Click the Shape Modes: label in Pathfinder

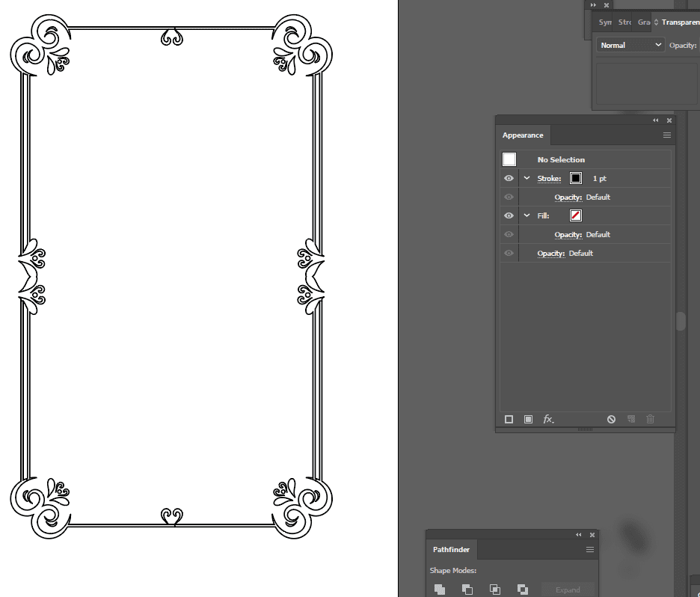coord(453,570)
